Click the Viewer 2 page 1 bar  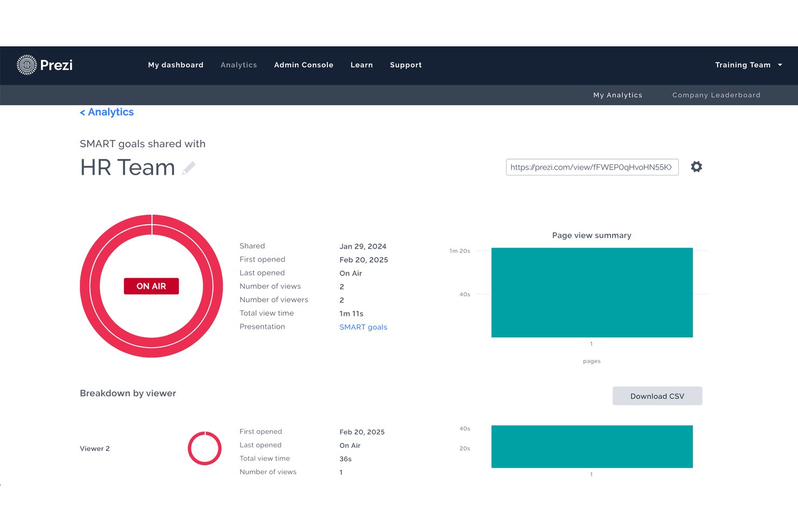[x=592, y=447]
